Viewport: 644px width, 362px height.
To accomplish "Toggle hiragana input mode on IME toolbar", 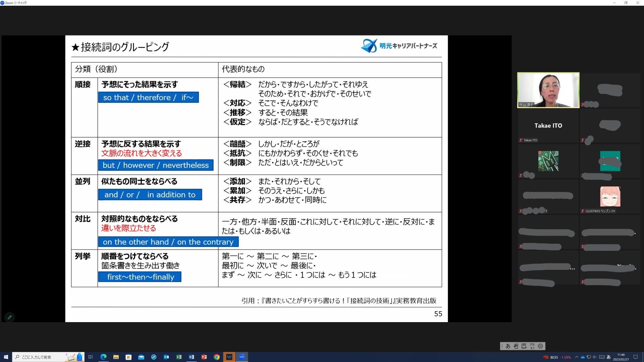I will click(508, 346).
